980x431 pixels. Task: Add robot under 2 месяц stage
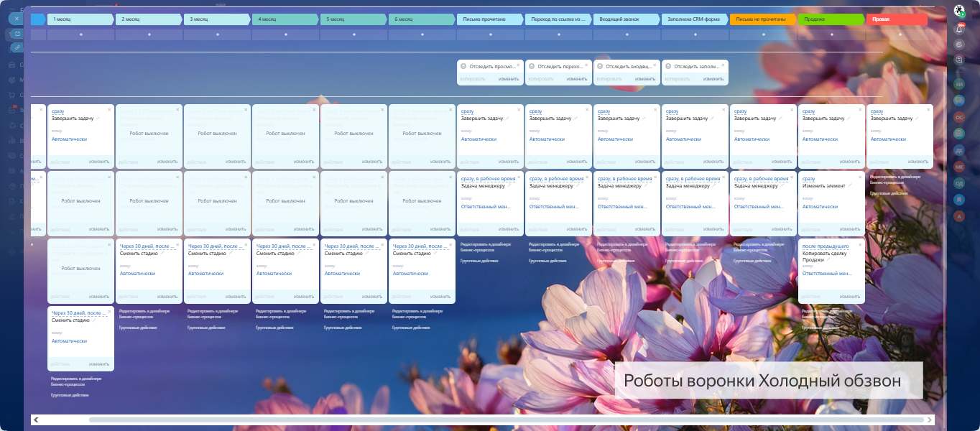click(149, 34)
